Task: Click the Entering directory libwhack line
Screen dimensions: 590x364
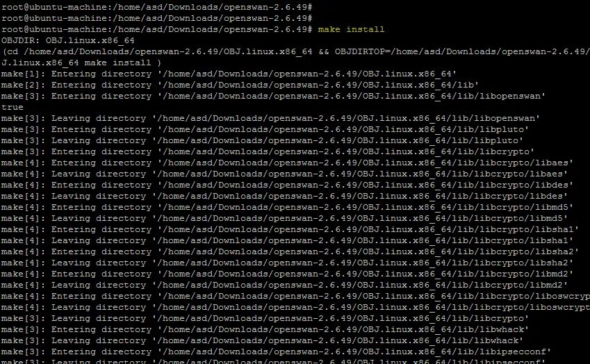Action: click(x=265, y=329)
